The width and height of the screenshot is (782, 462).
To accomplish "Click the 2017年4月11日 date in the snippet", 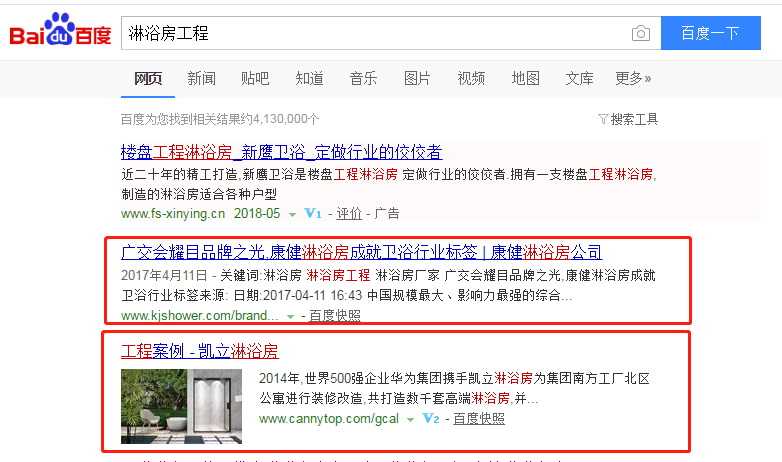I will [x=164, y=275].
